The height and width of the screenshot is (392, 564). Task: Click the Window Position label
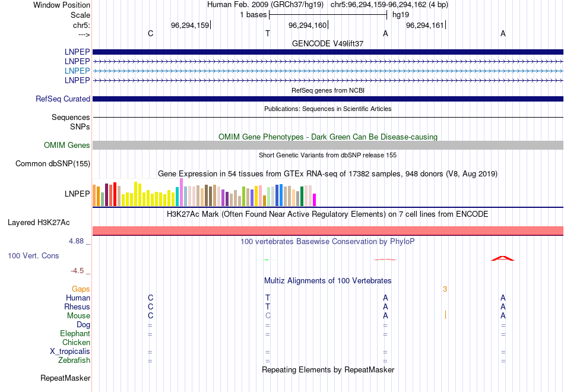[62, 5]
